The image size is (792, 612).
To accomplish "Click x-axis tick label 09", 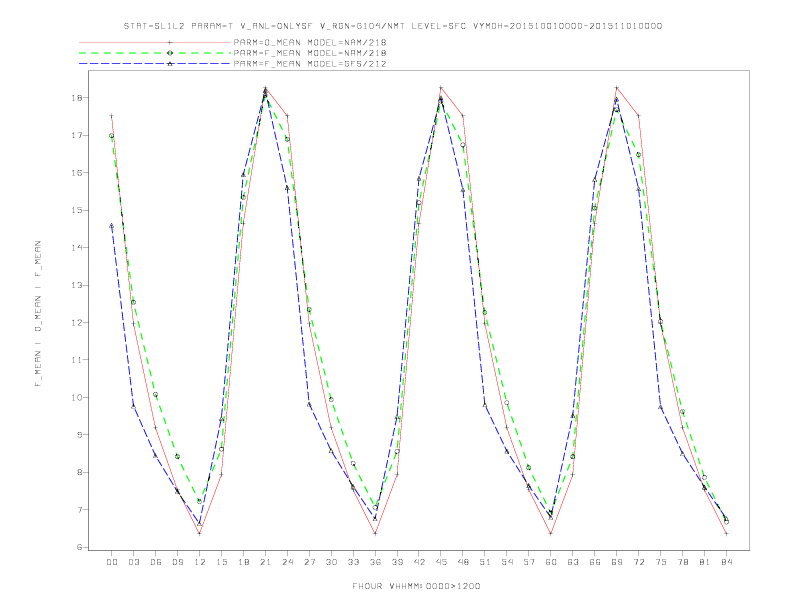I will click(177, 562).
